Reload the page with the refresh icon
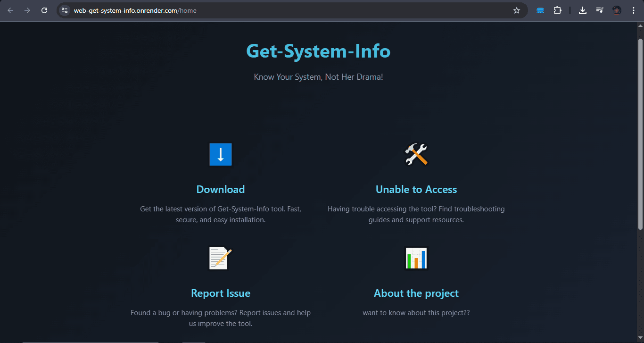The image size is (644, 343). pos(44,10)
